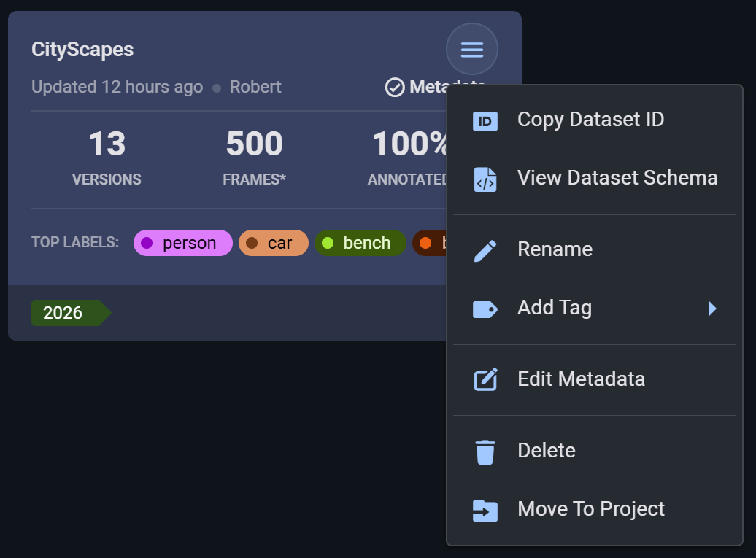Viewport: 756px width, 558px height.
Task: Click the 2026 tag on the card
Action: click(x=70, y=313)
